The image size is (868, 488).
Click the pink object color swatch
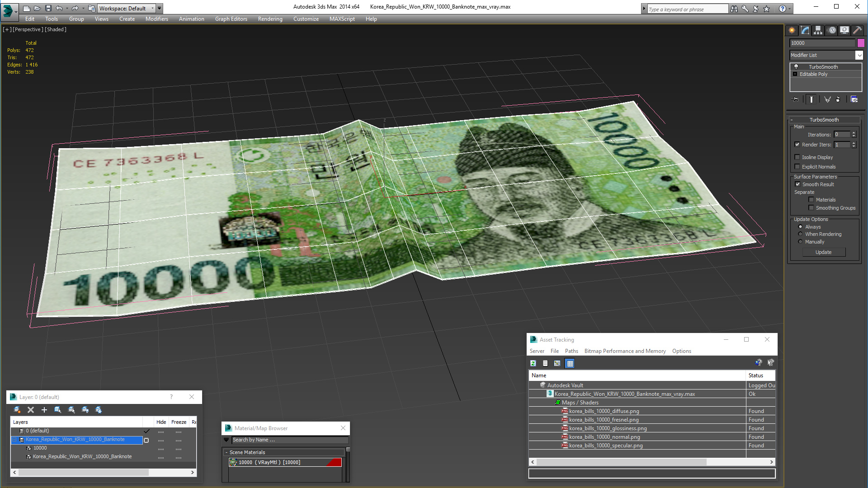861,43
